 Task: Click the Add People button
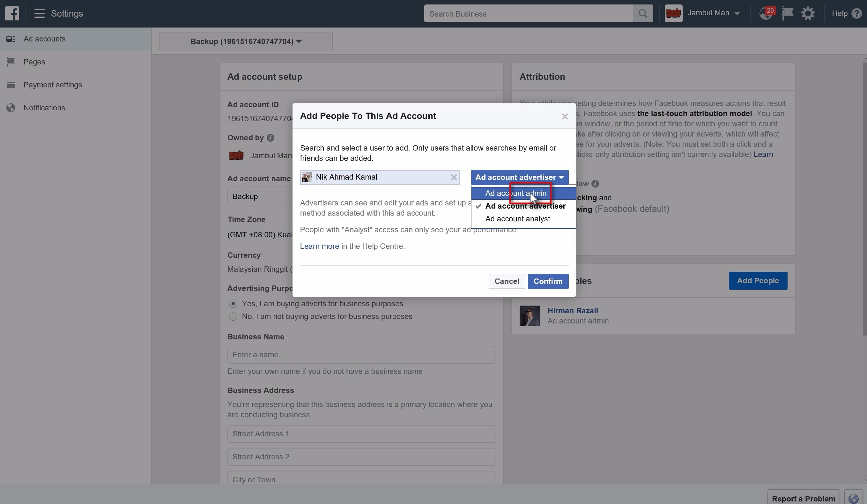point(758,281)
